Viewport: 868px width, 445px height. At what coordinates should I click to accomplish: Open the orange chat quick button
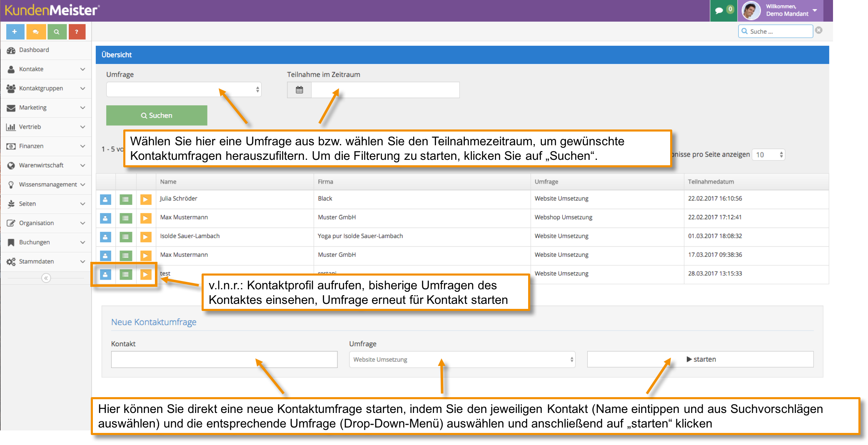click(x=36, y=32)
